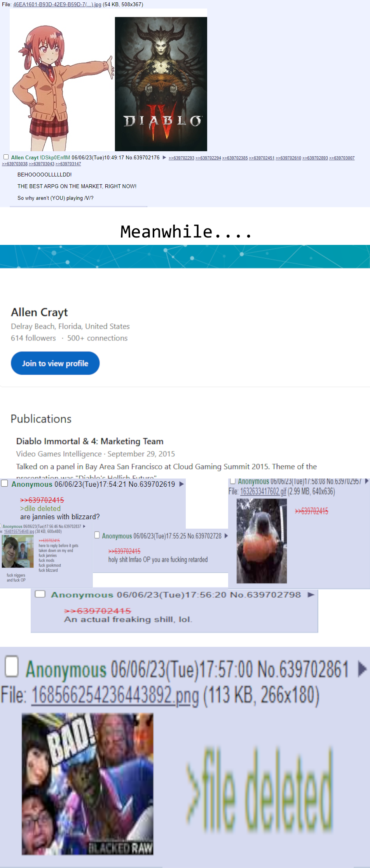Expand the BAD! collage thumbnail image
The width and height of the screenshot is (370, 868).
pos(87,784)
